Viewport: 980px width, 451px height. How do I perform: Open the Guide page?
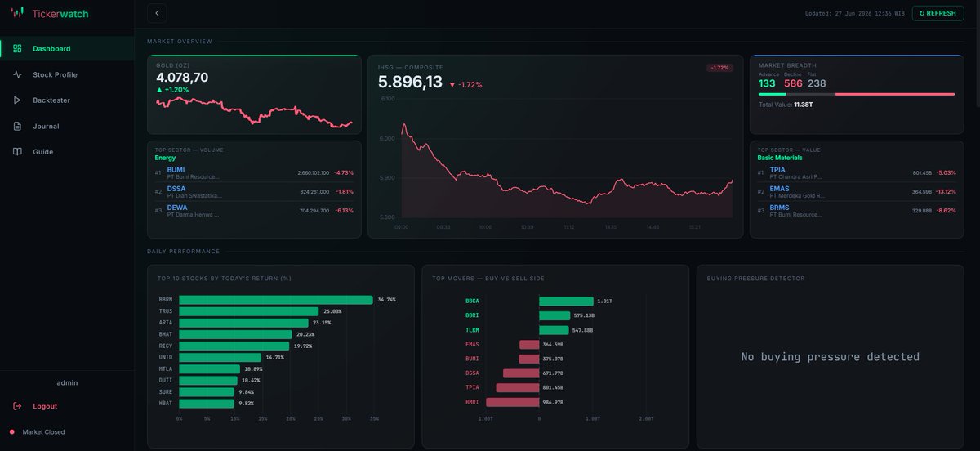coord(67,152)
